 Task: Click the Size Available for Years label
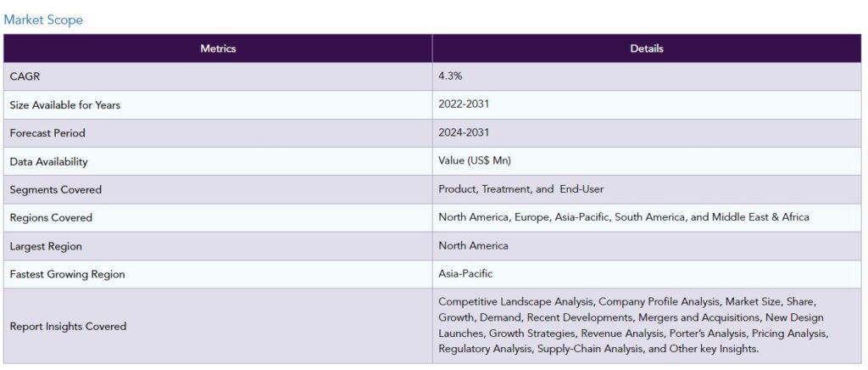(x=64, y=104)
